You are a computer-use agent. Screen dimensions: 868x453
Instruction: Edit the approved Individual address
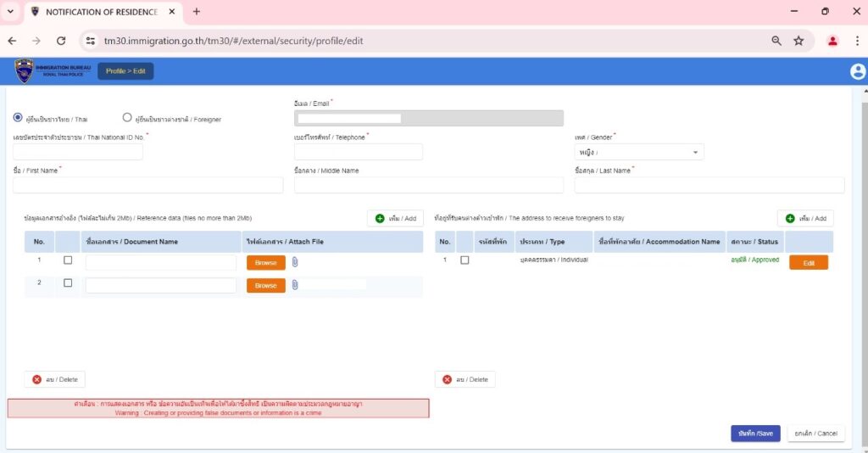tap(809, 262)
